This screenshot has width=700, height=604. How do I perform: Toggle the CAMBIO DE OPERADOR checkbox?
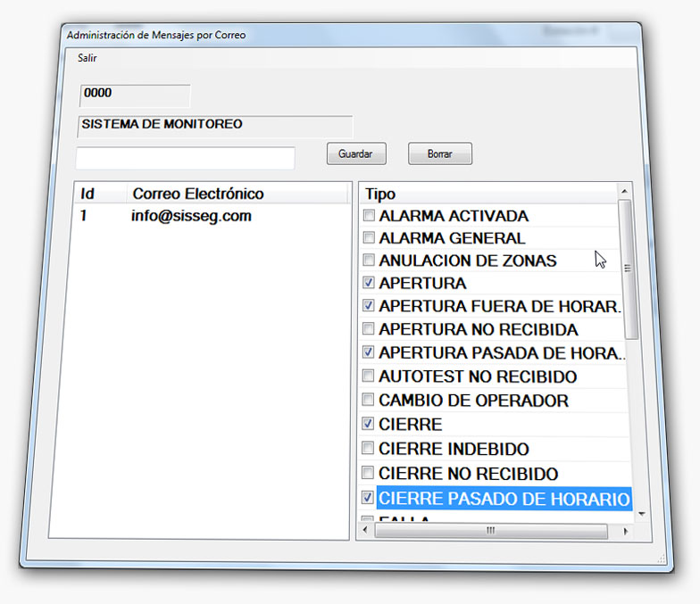pyautogui.click(x=368, y=401)
